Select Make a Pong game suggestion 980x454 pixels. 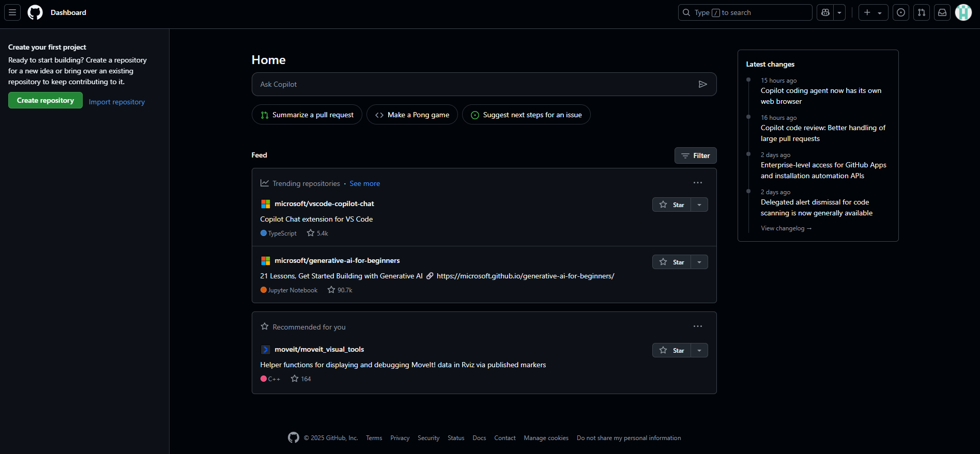coord(412,115)
